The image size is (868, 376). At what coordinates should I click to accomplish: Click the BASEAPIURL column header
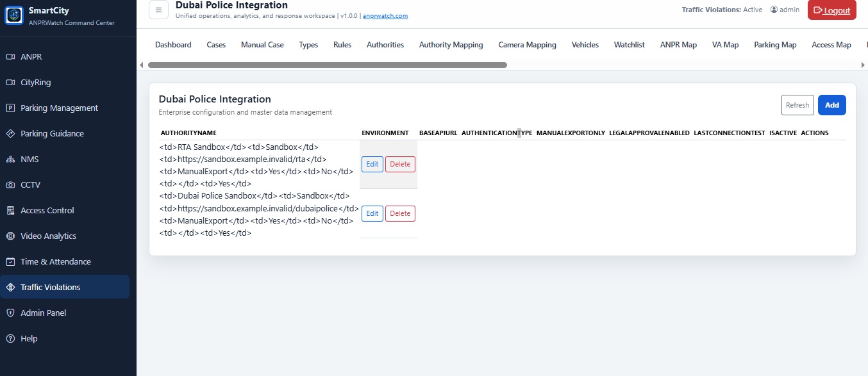coord(438,133)
